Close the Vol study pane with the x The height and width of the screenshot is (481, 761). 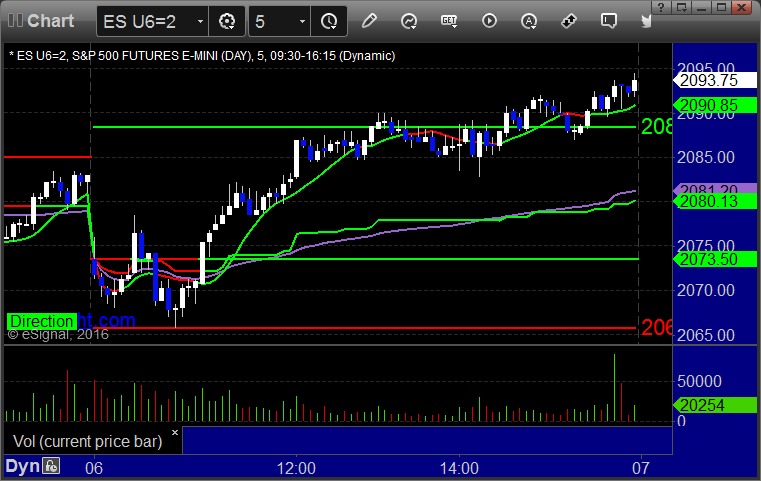point(175,432)
